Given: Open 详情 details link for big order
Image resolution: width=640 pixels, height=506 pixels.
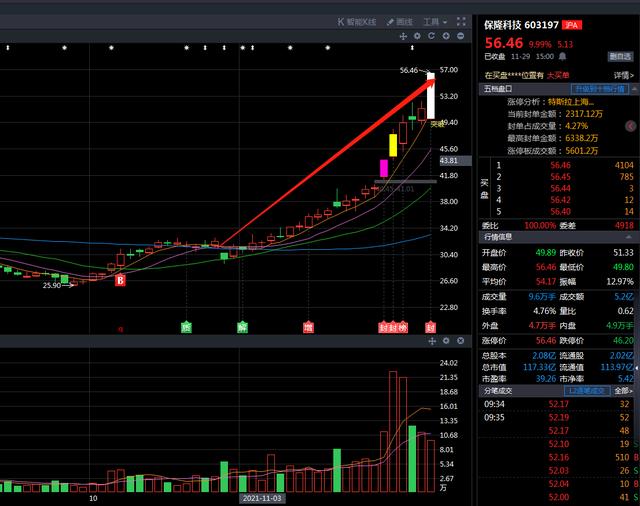Looking at the screenshot, I should click(x=624, y=75).
